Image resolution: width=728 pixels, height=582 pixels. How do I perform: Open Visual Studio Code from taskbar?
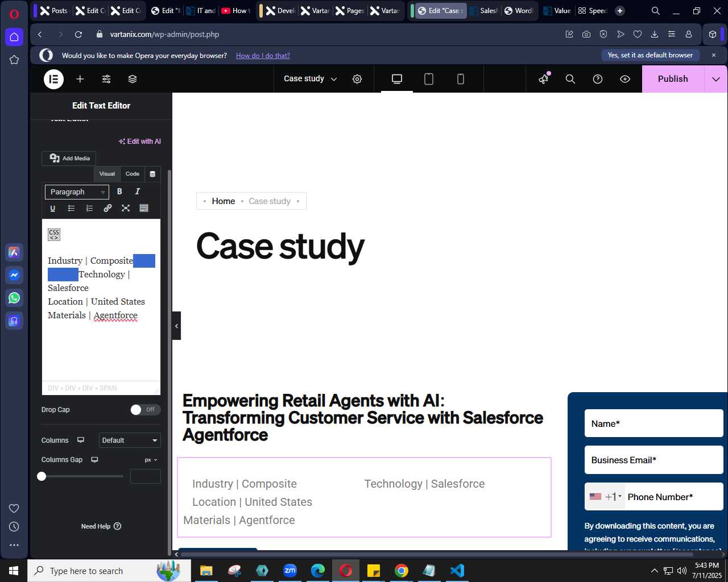coord(457,571)
